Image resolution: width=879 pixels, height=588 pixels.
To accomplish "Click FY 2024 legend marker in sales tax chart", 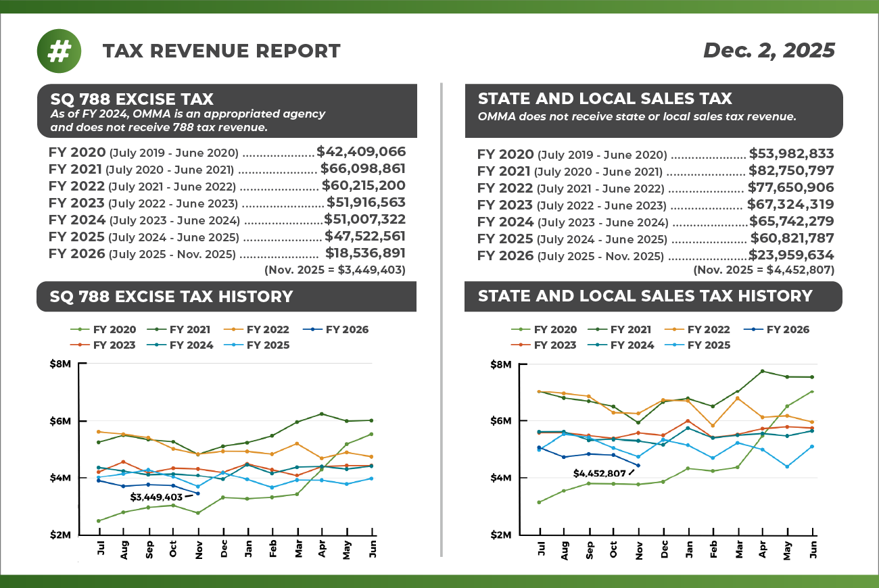I will (x=598, y=345).
